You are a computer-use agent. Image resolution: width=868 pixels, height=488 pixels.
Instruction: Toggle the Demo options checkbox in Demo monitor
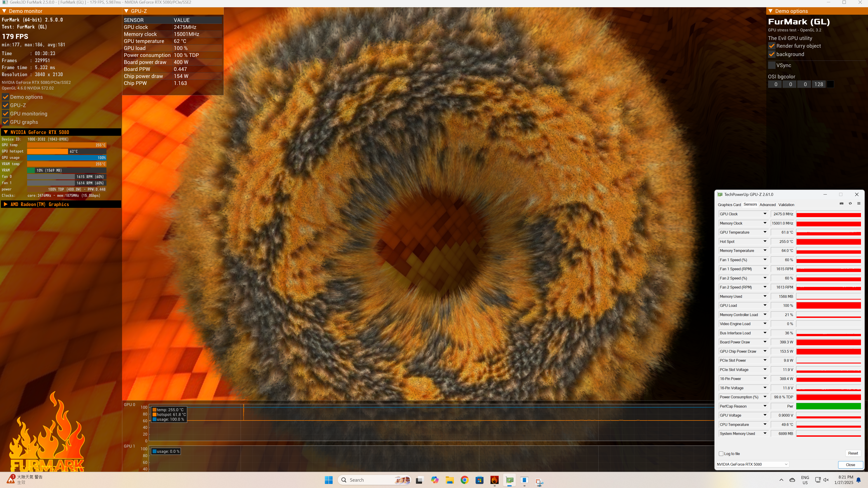5,97
